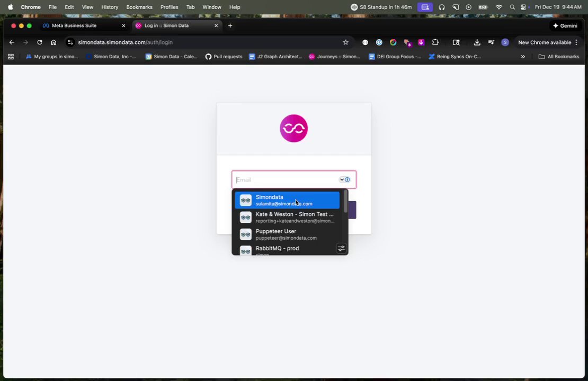
Task: Open Simon Data - Cale... bookmark
Action: pos(172,57)
